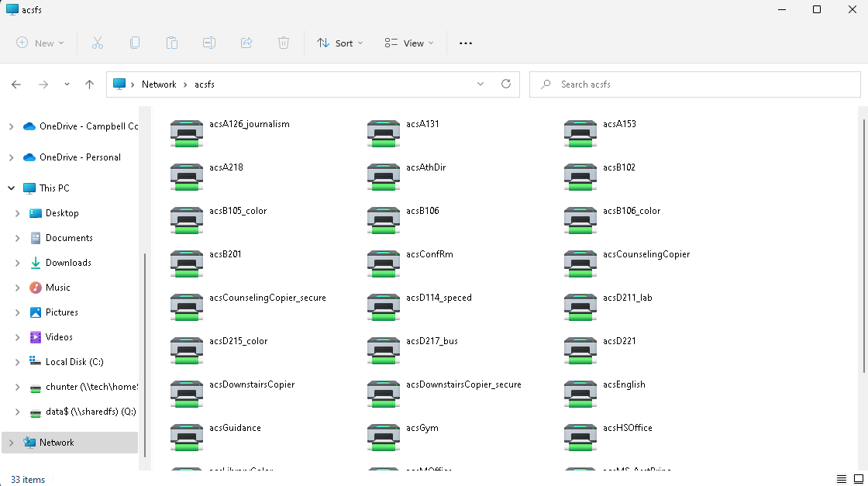Open the Sort dropdown menu

[340, 43]
